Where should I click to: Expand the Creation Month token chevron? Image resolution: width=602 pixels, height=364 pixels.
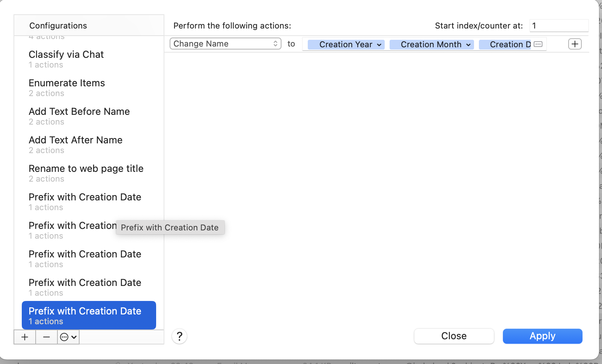468,45
